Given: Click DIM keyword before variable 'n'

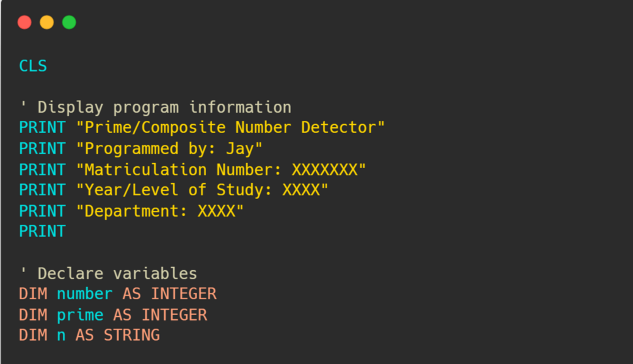Looking at the screenshot, I should [33, 335].
